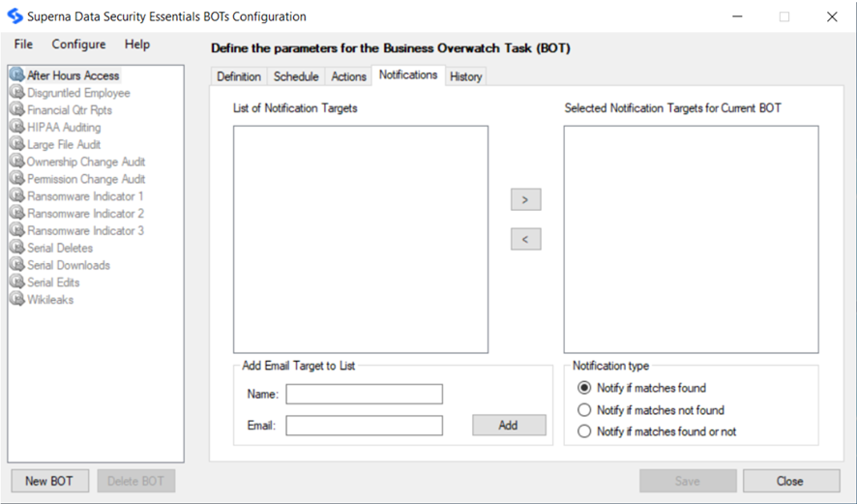Select 'Serial Edits' in BOT list
This screenshot has height=504, width=857.
53,282
